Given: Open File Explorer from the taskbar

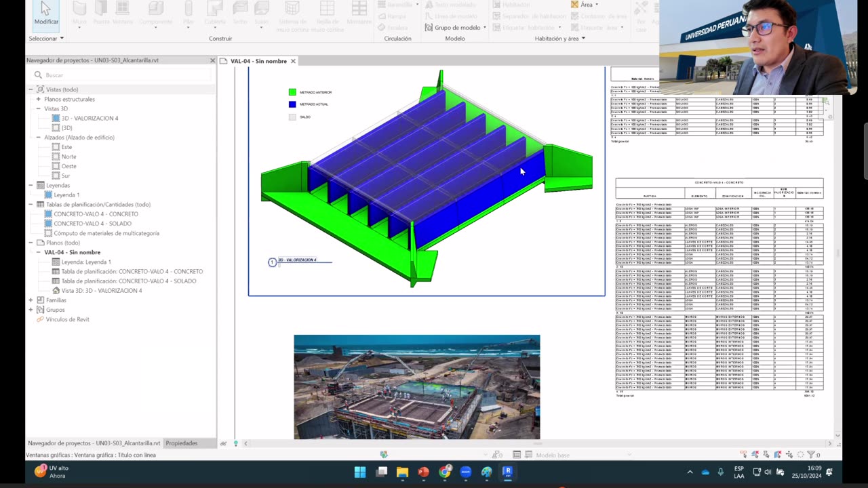Looking at the screenshot, I should [402, 472].
